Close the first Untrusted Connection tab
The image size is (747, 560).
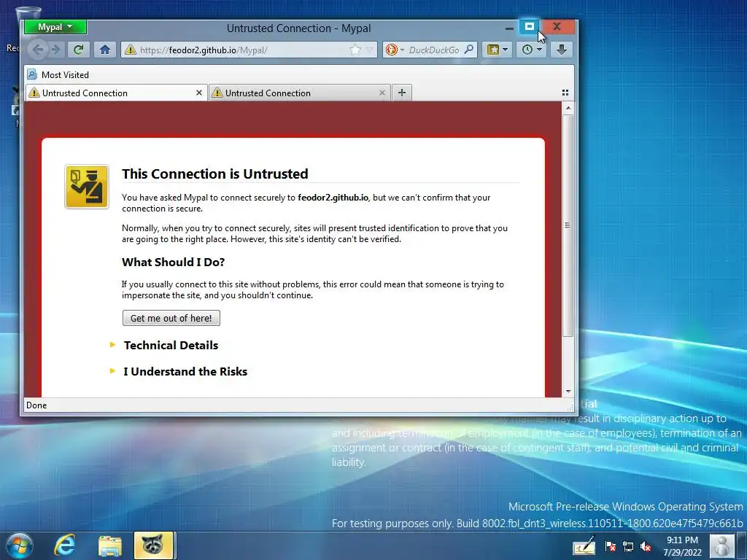pos(198,93)
